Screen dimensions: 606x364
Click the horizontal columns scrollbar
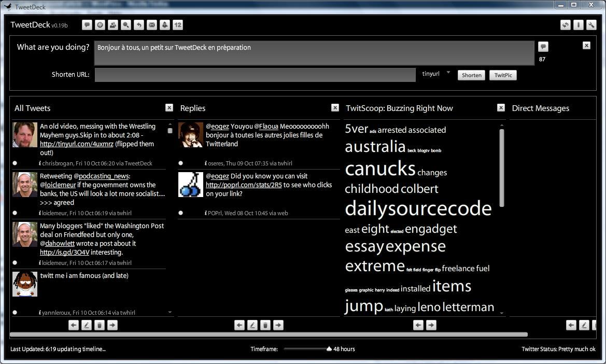click(269, 334)
